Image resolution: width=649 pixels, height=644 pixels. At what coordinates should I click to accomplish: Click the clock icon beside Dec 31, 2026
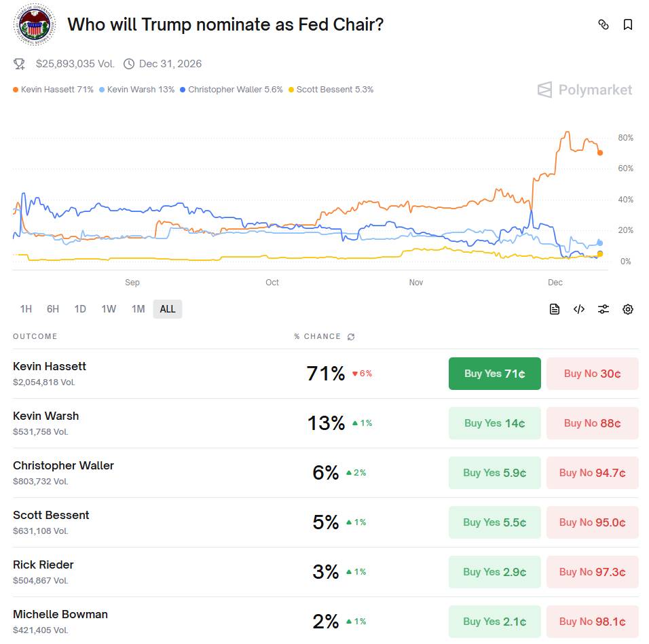(x=129, y=64)
